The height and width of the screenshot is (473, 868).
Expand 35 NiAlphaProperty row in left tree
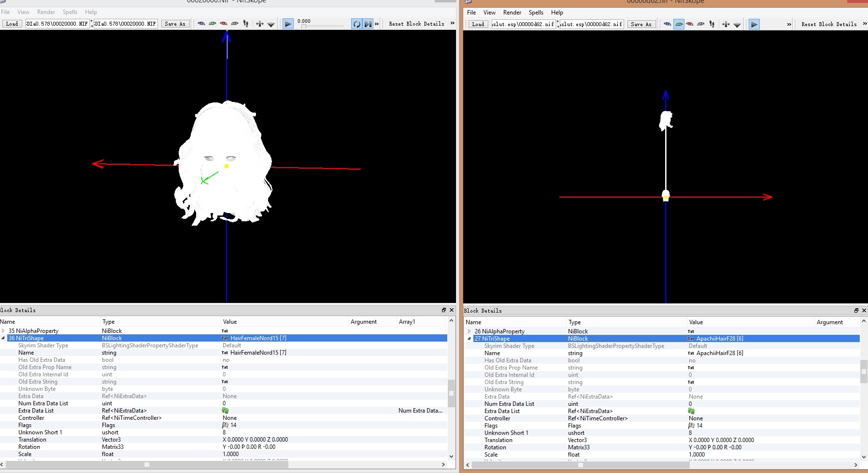(x=3, y=331)
